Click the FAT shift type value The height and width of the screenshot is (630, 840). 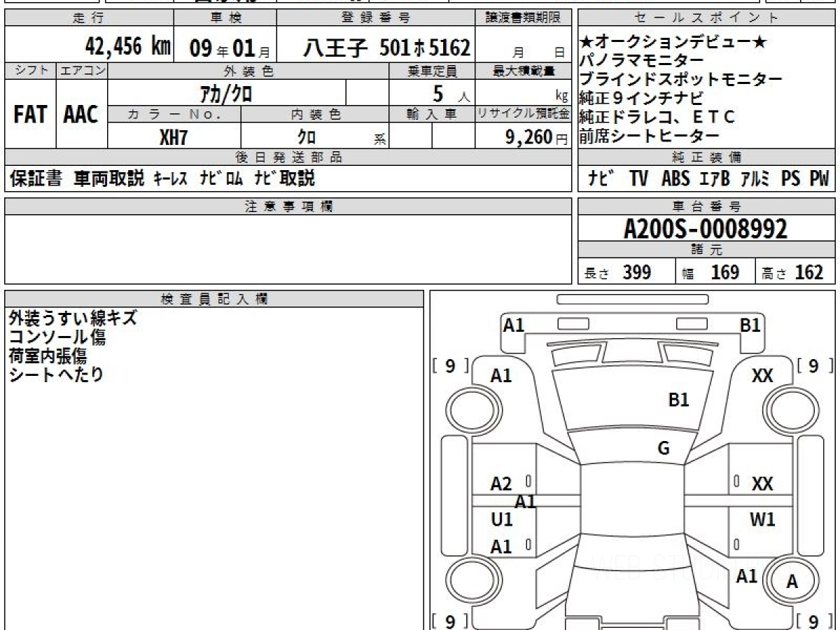tap(30, 115)
